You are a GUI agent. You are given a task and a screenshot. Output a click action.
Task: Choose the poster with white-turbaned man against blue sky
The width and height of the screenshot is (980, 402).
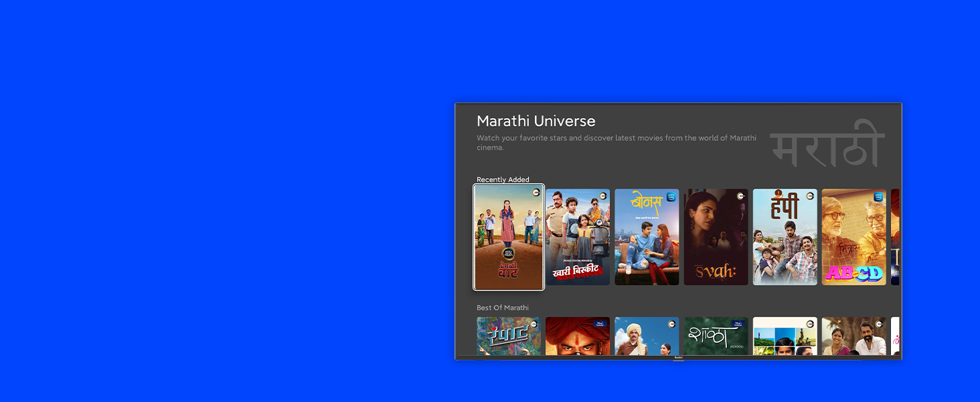(x=647, y=336)
